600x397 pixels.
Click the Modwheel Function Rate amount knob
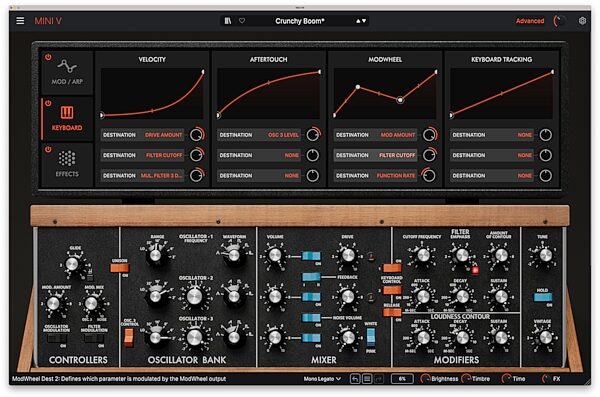click(429, 175)
